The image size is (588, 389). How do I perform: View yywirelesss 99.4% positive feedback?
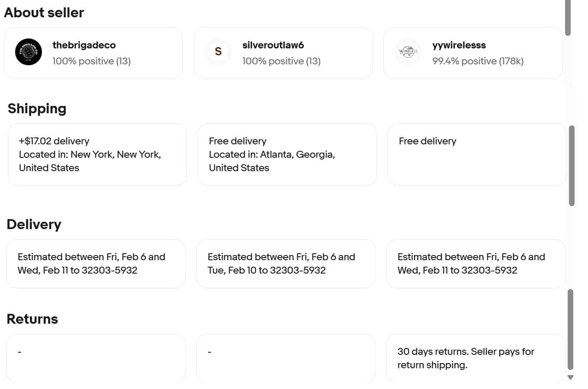click(x=477, y=61)
